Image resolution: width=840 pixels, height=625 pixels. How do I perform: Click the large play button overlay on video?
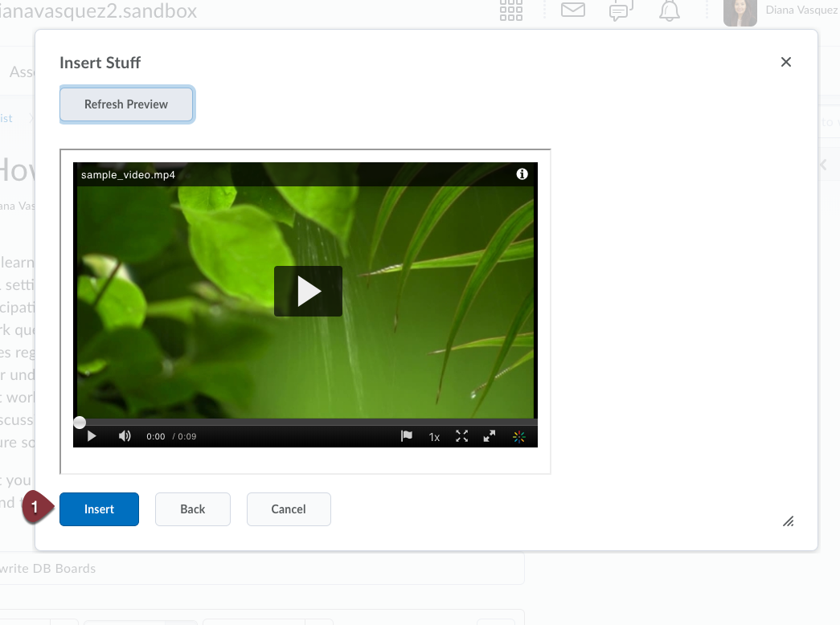pos(308,292)
